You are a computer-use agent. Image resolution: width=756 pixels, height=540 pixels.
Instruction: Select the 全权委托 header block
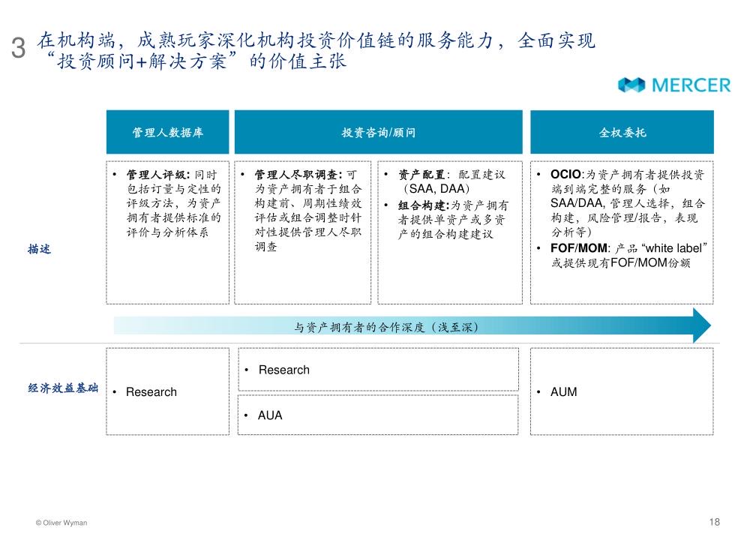[622, 133]
